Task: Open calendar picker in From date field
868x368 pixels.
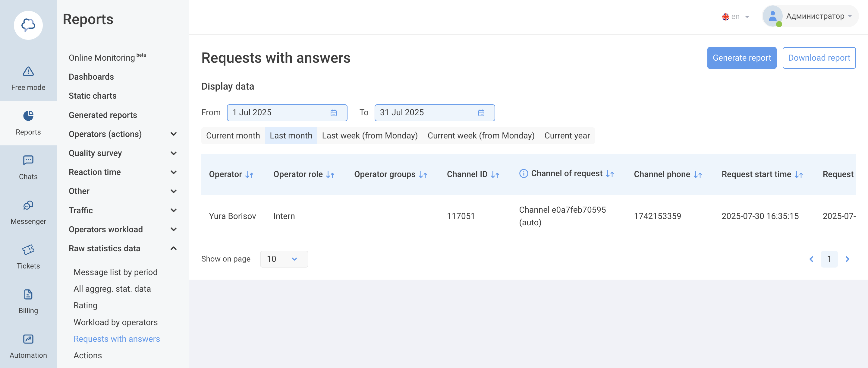Action: [x=334, y=113]
